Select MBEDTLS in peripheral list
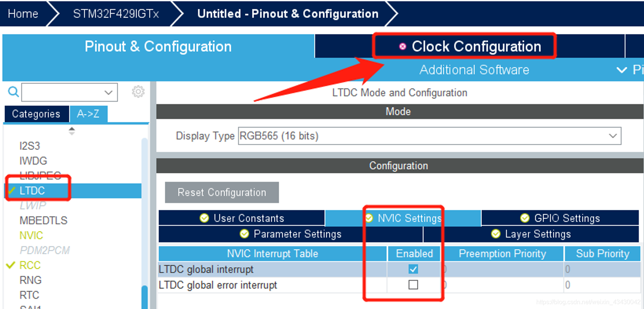The image size is (644, 309). point(43,221)
